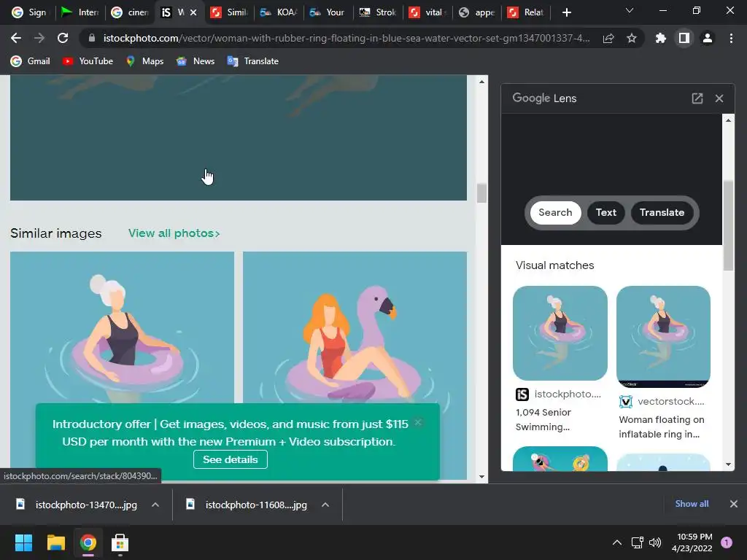Click the 1,094 Senior Swimming result title

point(543,419)
